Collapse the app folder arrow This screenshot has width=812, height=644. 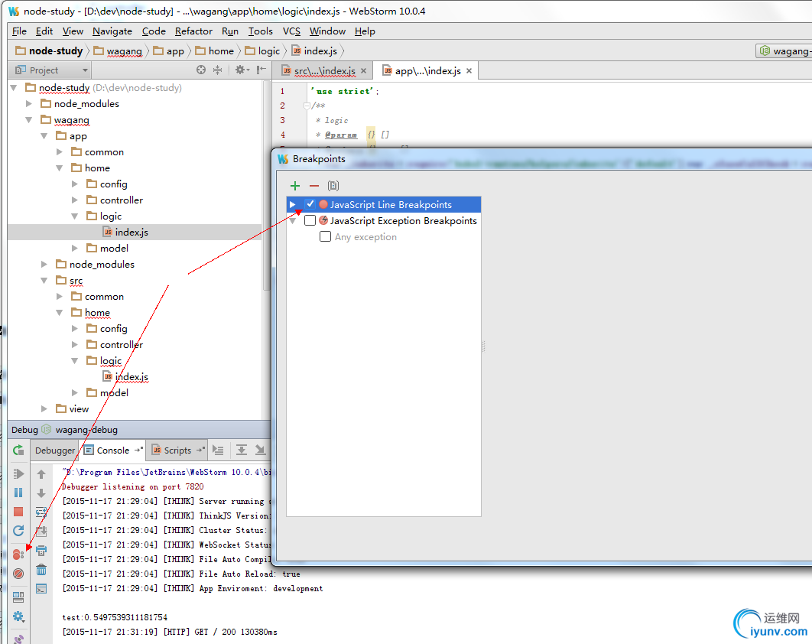44,135
